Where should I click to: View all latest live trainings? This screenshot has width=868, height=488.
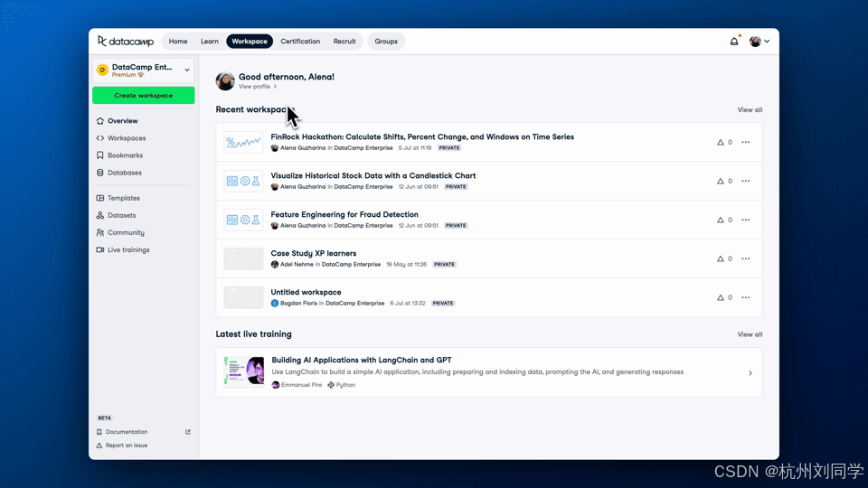point(750,334)
